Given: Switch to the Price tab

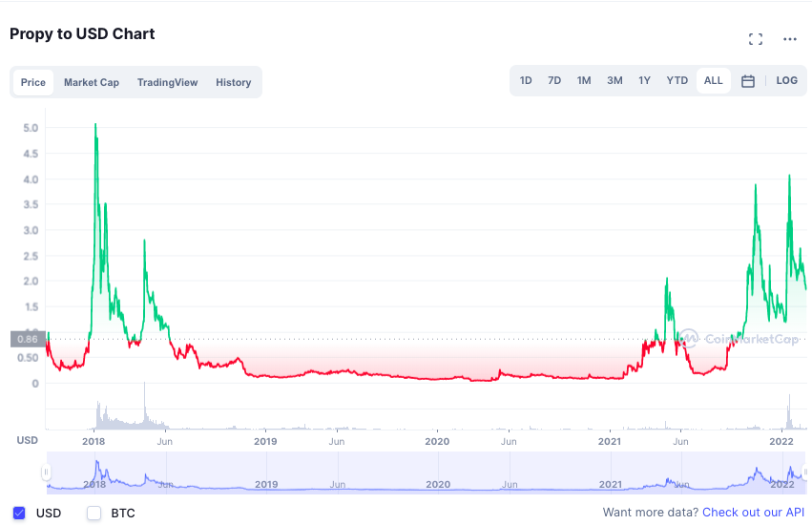Looking at the screenshot, I should click(x=33, y=82).
